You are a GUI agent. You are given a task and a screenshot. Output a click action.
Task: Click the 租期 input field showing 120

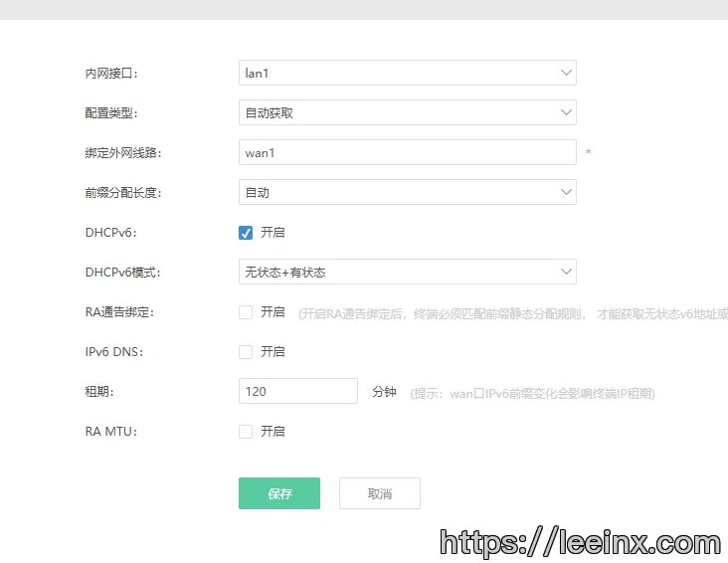tap(297, 391)
